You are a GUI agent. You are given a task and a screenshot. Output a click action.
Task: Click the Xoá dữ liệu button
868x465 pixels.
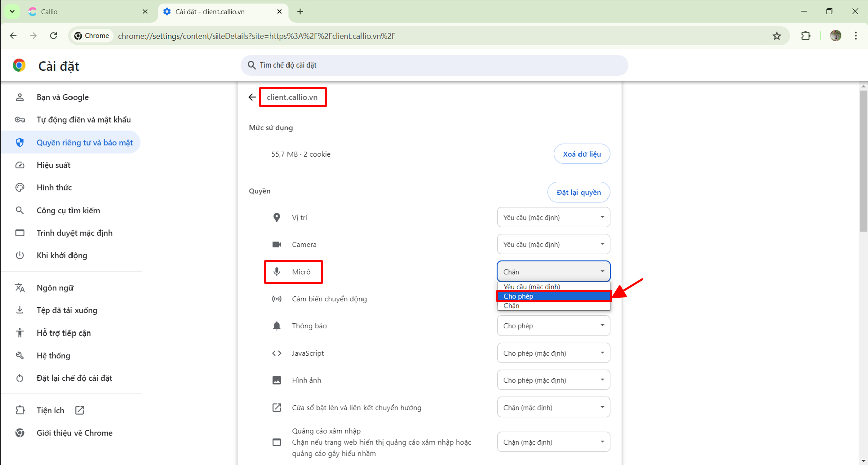(582, 154)
